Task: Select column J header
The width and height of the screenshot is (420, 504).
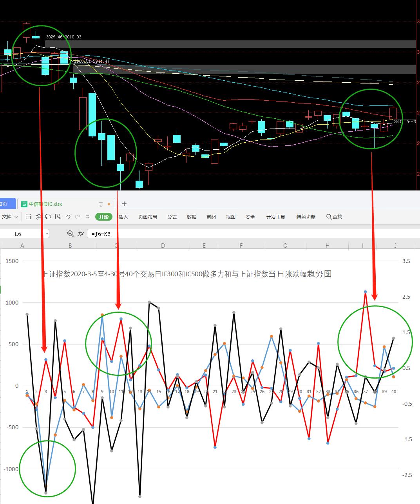Action: pyautogui.click(x=395, y=246)
